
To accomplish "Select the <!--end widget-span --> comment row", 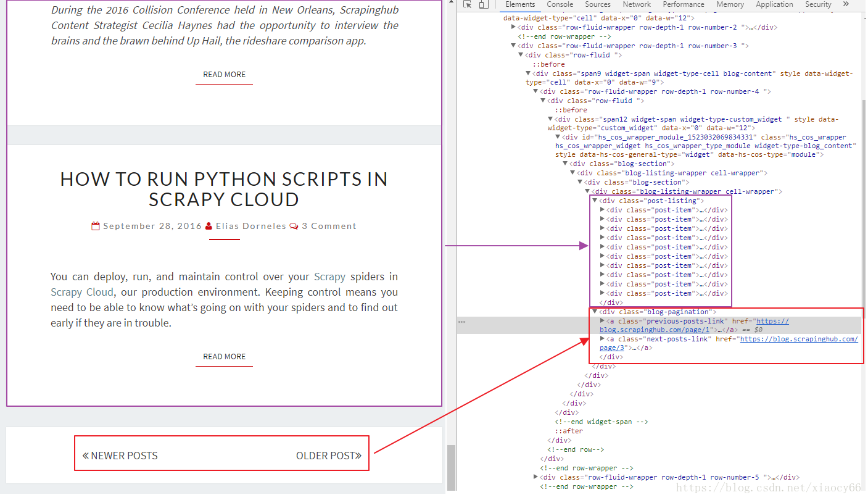I will pyautogui.click(x=601, y=422).
